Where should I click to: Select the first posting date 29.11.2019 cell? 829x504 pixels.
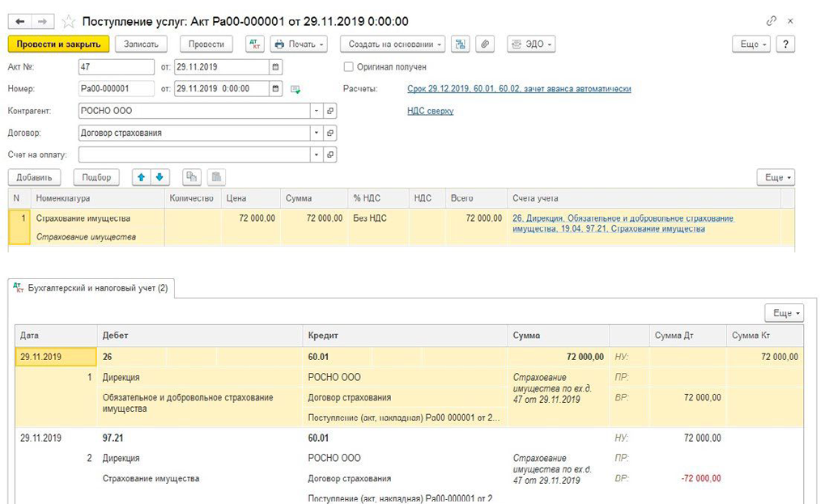pos(56,357)
